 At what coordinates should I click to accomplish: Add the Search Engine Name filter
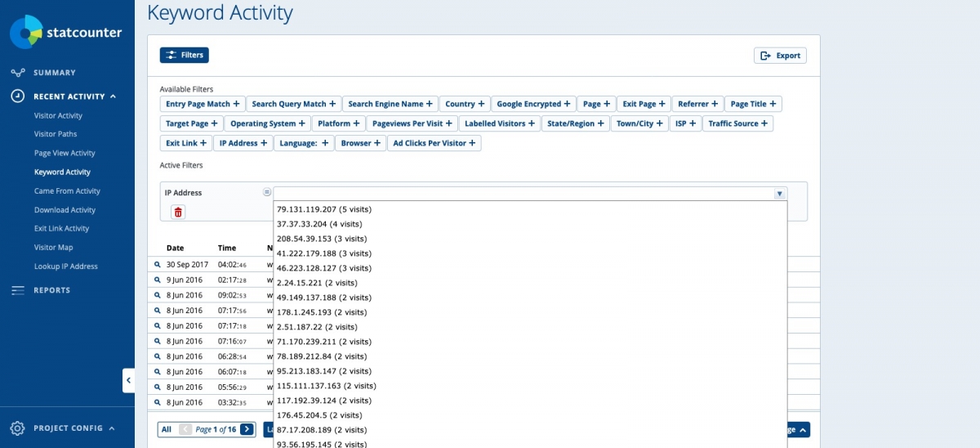pos(390,104)
